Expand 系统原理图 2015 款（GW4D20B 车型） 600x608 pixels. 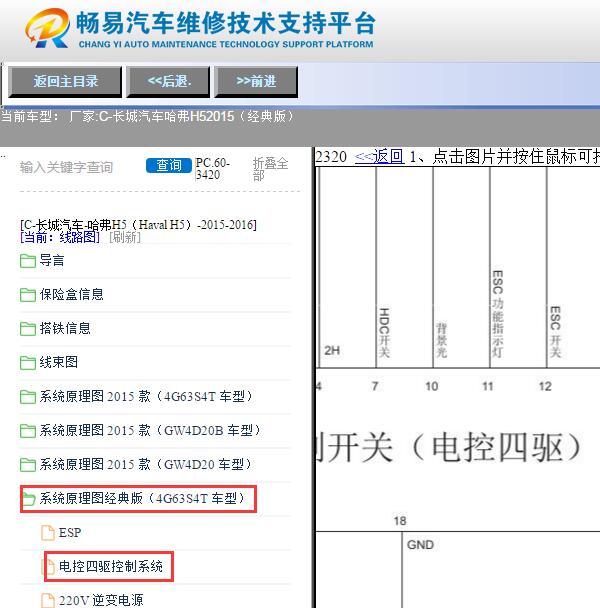click(x=150, y=430)
